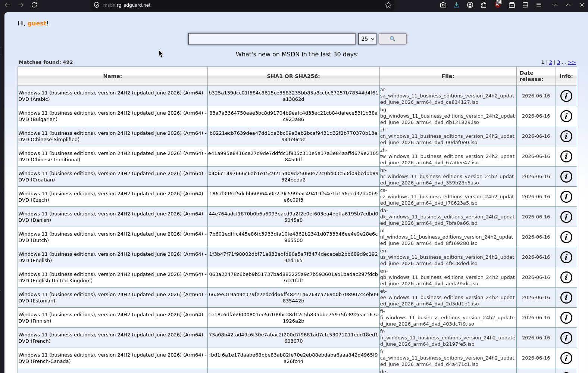Open browser screenshot camera icon
The image size is (588, 373).
(443, 5)
